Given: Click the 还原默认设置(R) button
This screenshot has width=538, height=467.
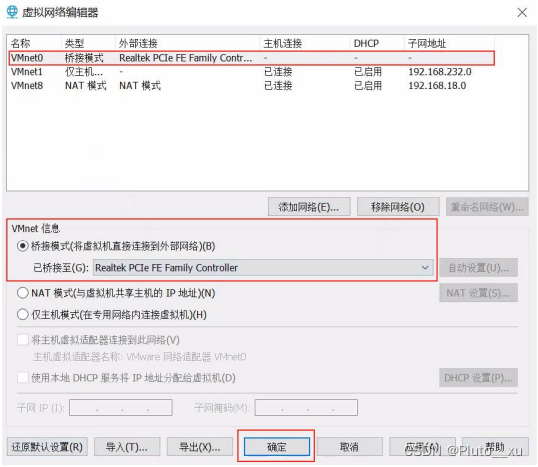Looking at the screenshot, I should (x=47, y=447).
